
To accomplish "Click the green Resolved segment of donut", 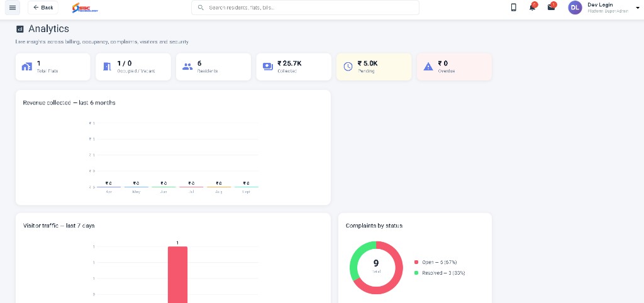I will (357, 258).
